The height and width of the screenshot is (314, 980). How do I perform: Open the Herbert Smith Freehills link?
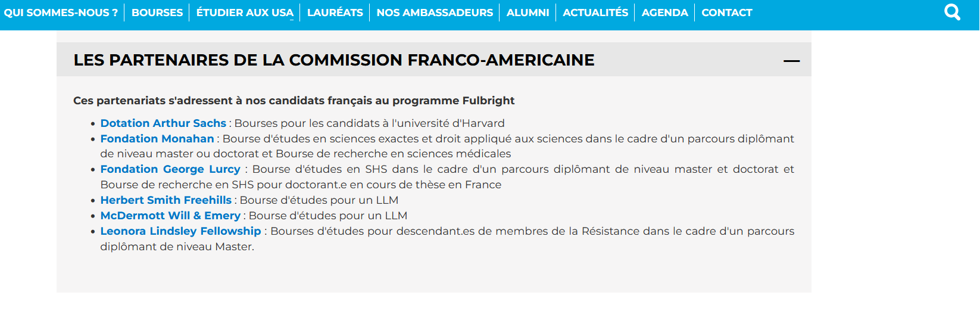(x=166, y=200)
